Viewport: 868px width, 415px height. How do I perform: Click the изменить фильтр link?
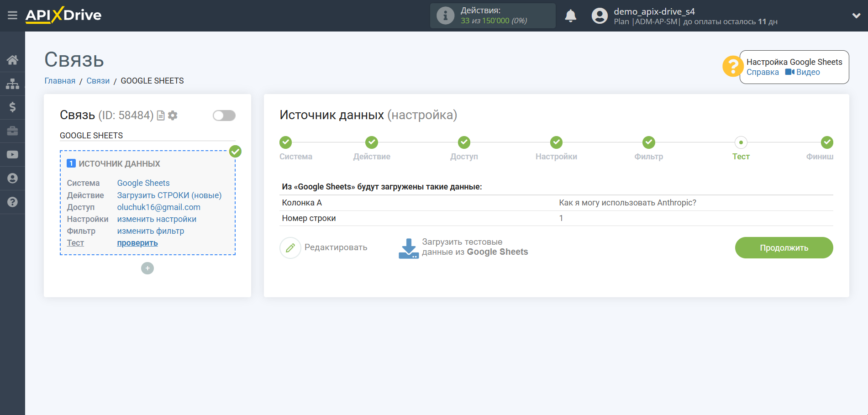150,231
